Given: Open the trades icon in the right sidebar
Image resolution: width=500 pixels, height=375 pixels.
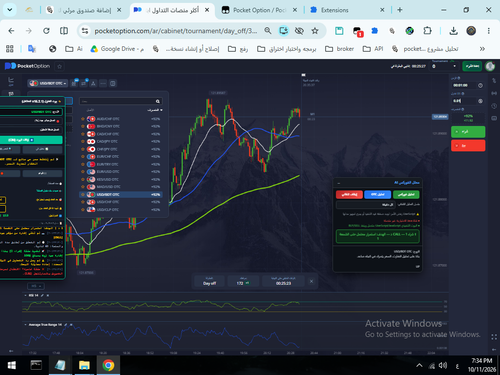Looking at the screenshot, I should [x=494, y=81].
